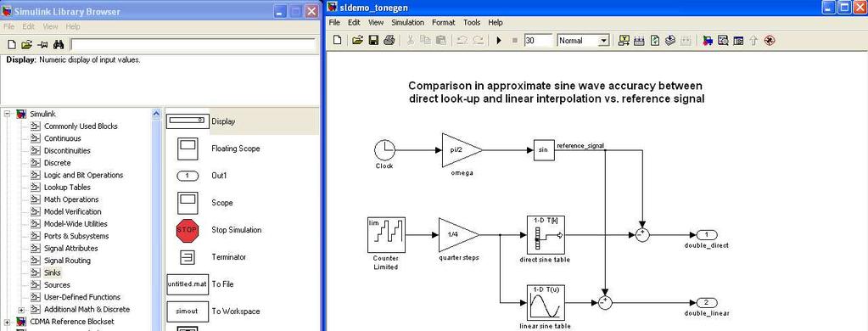Select Lookup Tables library in tree
The height and width of the screenshot is (331, 868).
tap(67, 187)
